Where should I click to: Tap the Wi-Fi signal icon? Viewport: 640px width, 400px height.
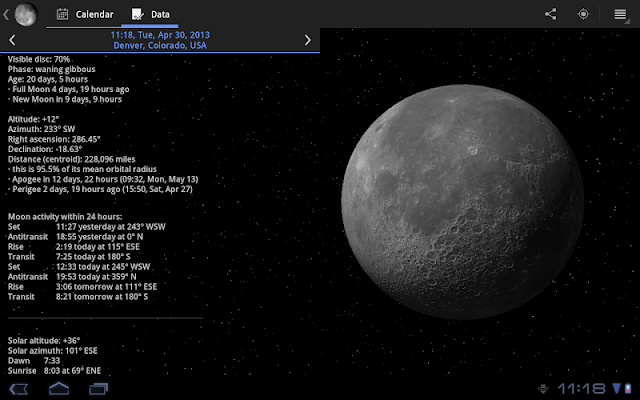(x=616, y=388)
